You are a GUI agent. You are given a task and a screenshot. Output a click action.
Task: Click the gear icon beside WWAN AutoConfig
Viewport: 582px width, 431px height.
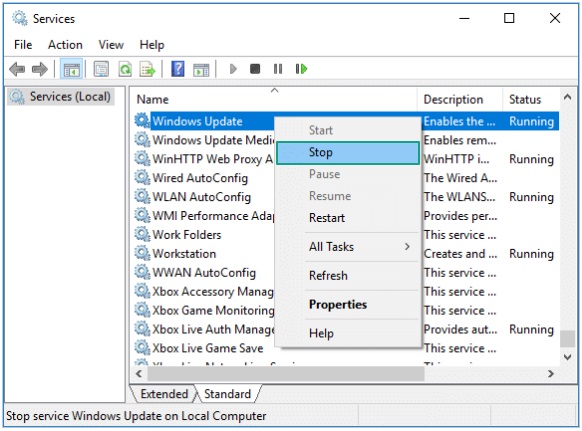pos(142,272)
